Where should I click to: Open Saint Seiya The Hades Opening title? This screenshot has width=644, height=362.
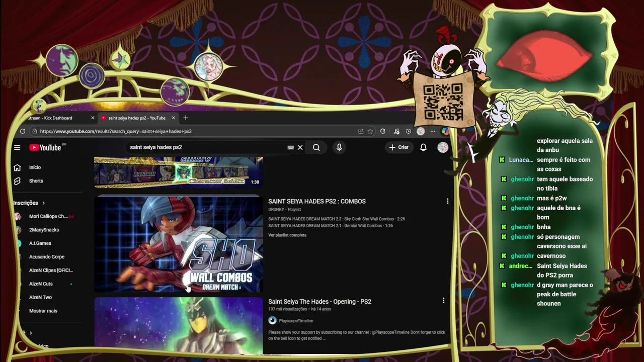coord(319,301)
